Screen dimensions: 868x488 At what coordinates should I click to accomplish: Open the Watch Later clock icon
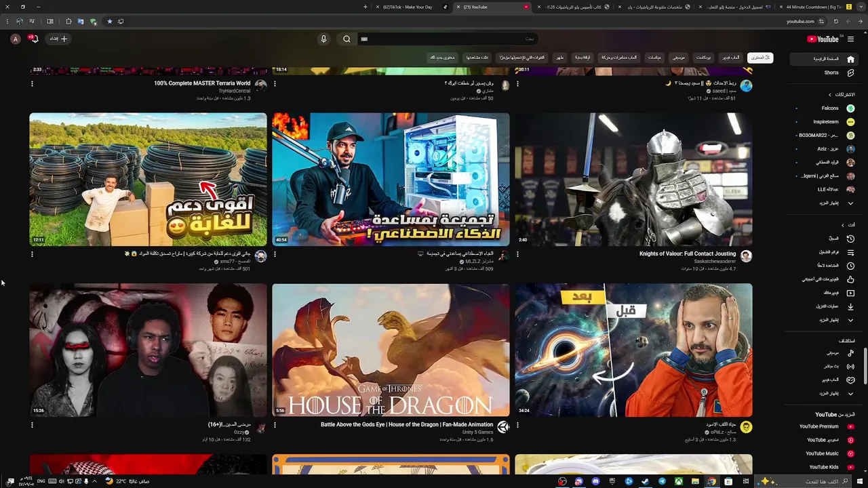[x=850, y=266]
